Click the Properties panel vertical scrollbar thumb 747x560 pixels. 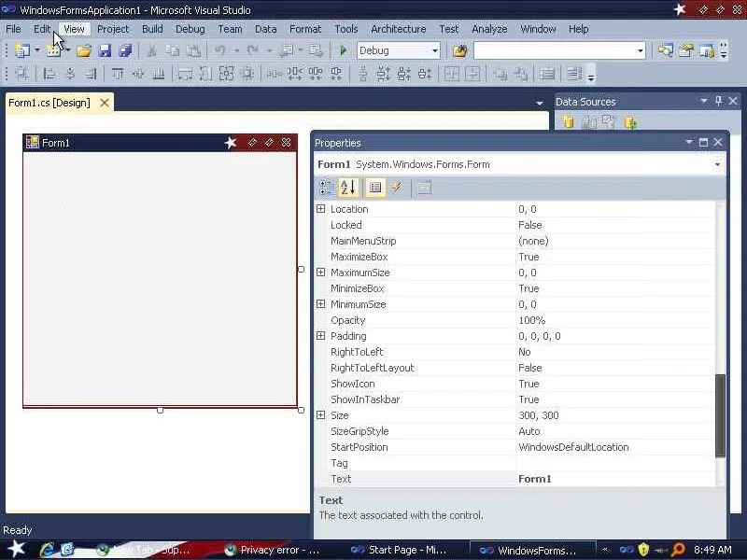[x=720, y=415]
